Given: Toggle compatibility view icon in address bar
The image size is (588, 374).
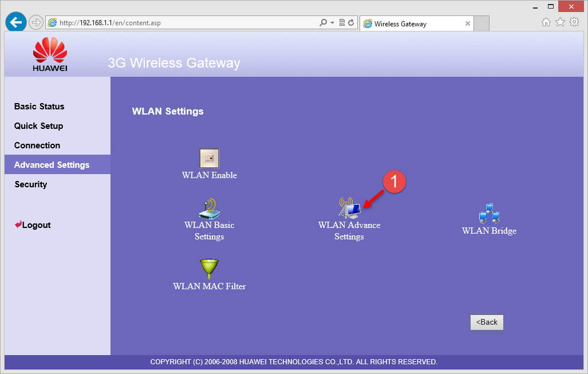Looking at the screenshot, I should [x=342, y=22].
